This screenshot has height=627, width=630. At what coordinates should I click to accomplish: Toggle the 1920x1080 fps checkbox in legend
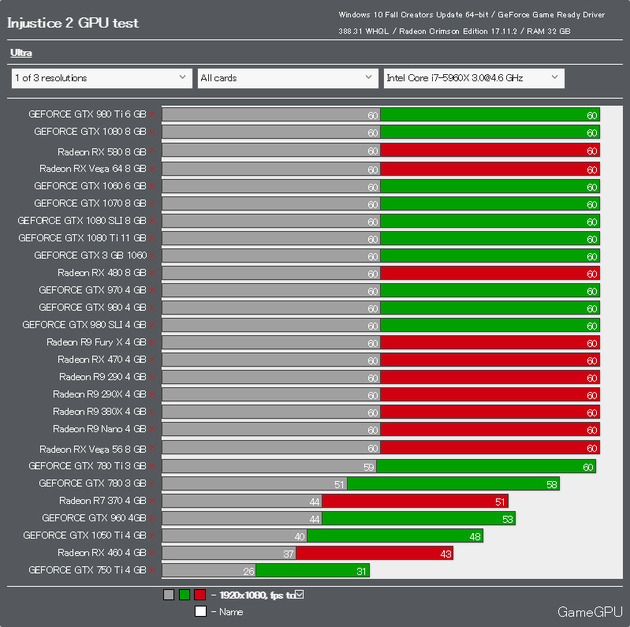[x=300, y=594]
